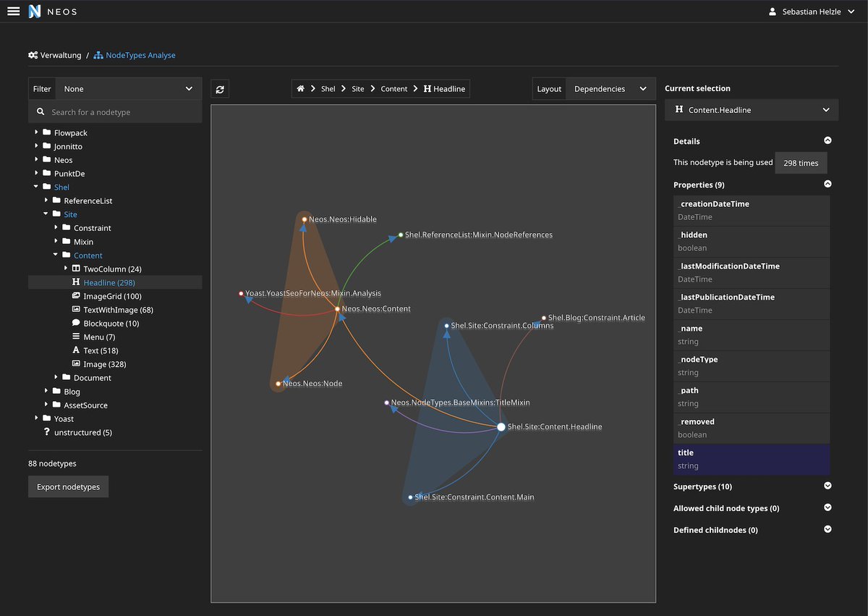
Task: Open the AssetSource tree folder
Action: pos(85,405)
